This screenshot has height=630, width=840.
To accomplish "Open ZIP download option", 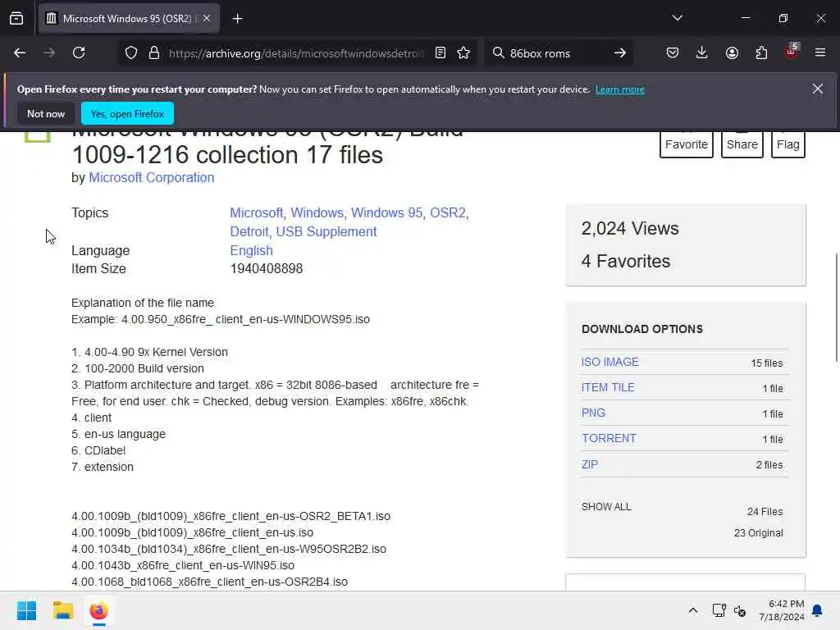I will (x=590, y=464).
